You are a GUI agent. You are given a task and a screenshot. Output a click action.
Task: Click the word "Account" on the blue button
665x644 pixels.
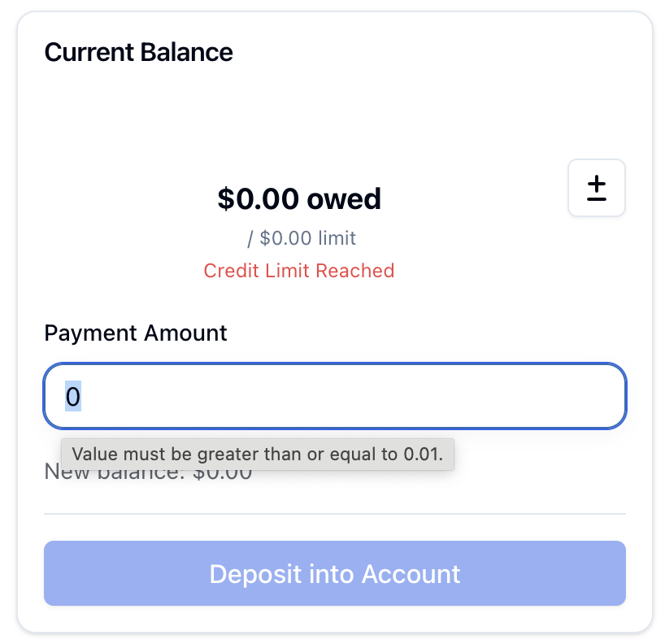[x=411, y=574]
